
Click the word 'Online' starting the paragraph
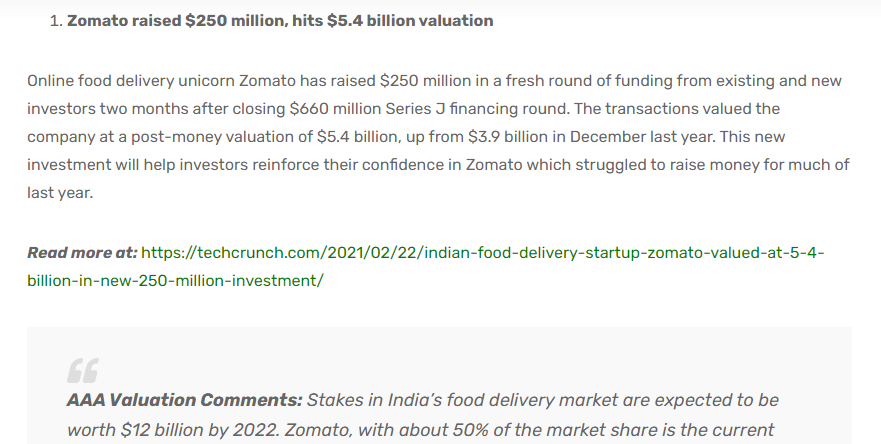tap(51, 81)
